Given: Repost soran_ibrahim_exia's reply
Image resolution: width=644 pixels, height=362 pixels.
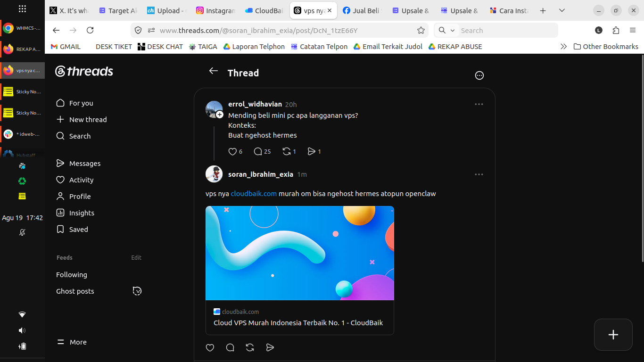Looking at the screenshot, I should [x=250, y=347].
